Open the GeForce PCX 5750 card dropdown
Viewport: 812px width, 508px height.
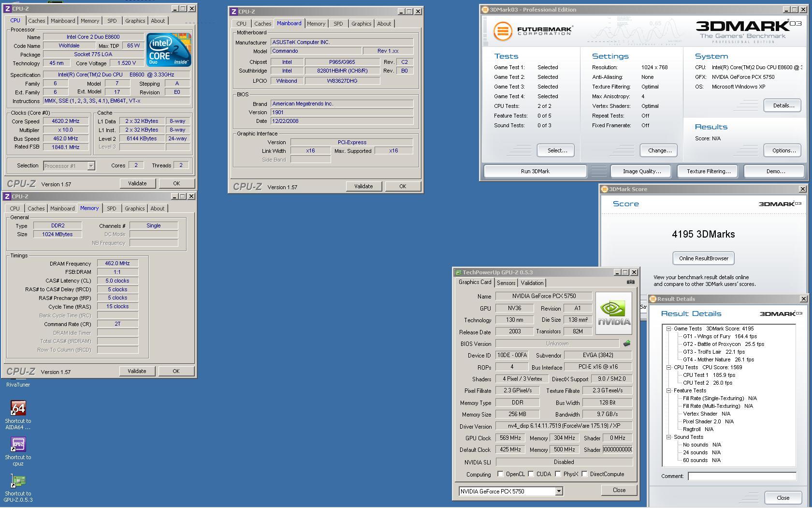(559, 492)
